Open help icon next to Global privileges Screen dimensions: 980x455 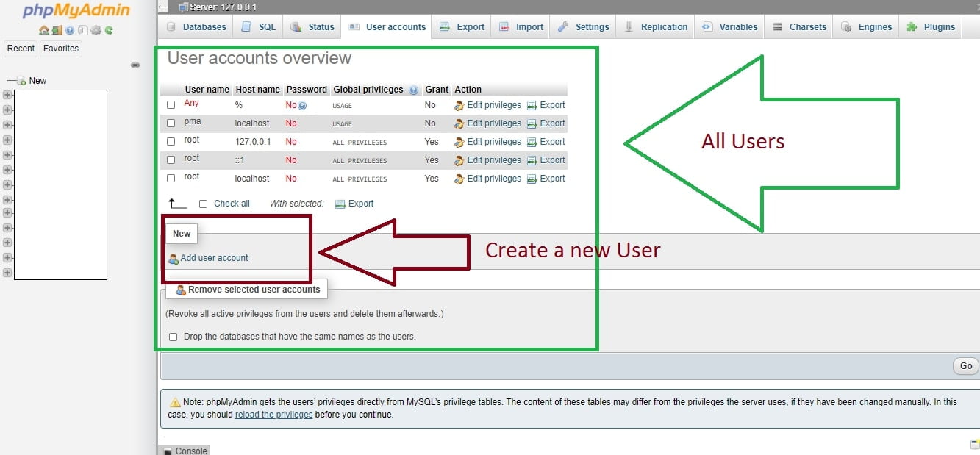[413, 90]
